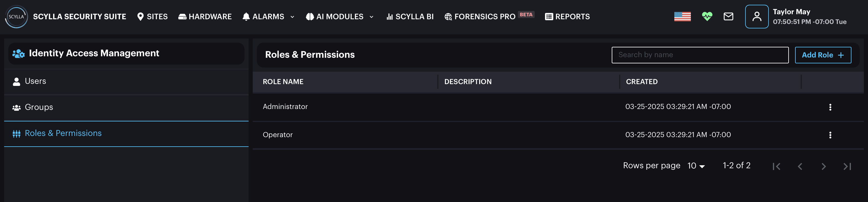868x202 pixels.
Task: Open Operator row three-dot menu
Action: click(830, 135)
